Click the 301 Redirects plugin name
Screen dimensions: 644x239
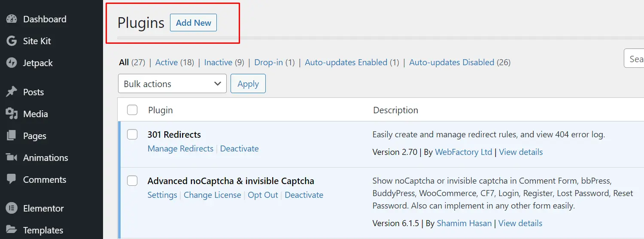(174, 134)
